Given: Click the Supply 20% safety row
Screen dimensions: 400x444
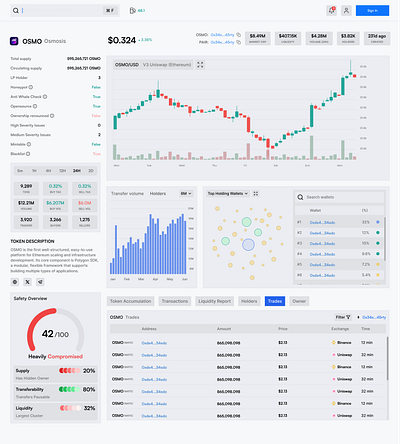Looking at the screenshot, I should coord(55,374).
